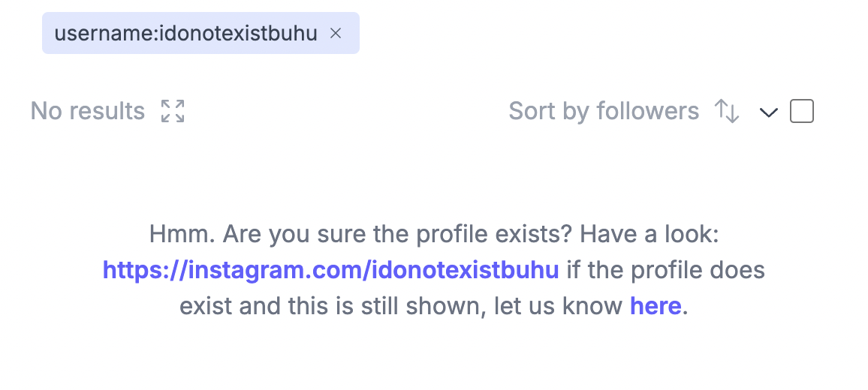Click the expand-to-fullscreen arrows icon
868x390 pixels.
(x=173, y=111)
